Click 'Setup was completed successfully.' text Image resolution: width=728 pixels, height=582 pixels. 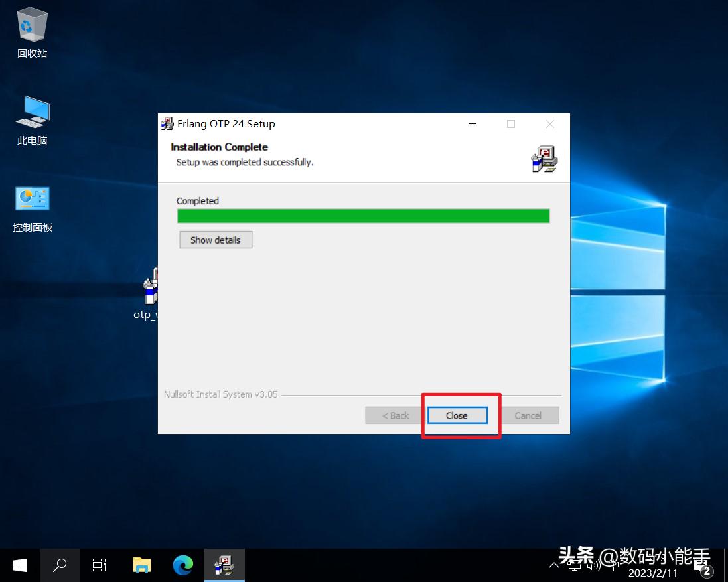245,162
